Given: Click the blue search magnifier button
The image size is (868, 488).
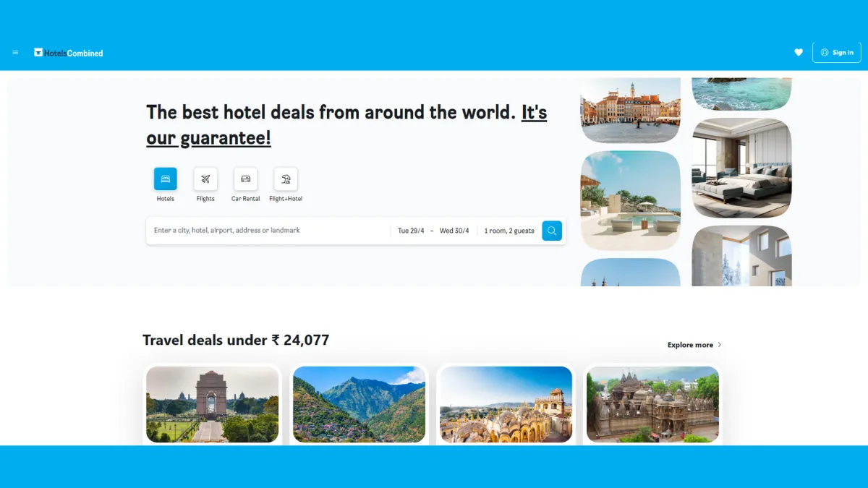Looking at the screenshot, I should 552,231.
